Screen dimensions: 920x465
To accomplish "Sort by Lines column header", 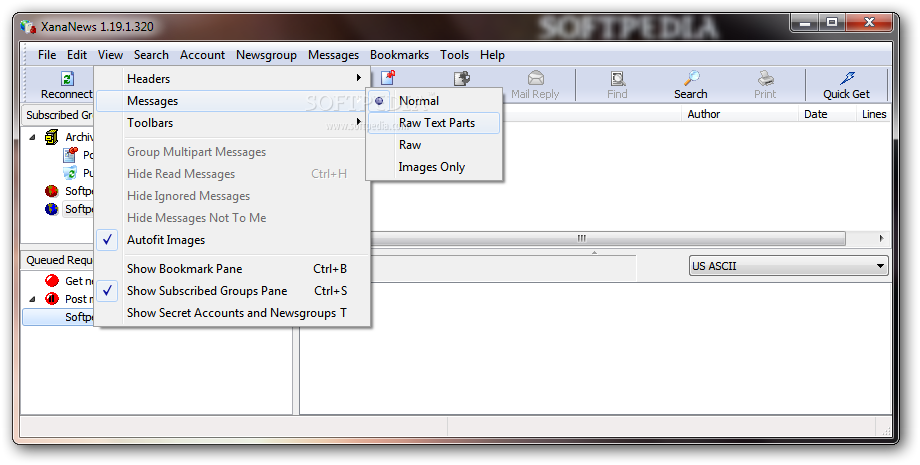I will point(874,114).
